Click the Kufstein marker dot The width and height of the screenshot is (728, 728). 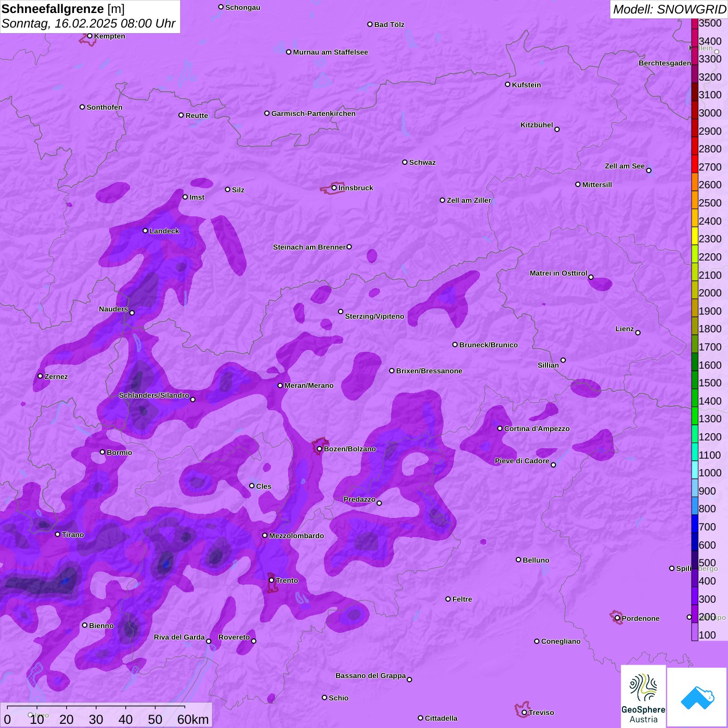[x=508, y=84]
